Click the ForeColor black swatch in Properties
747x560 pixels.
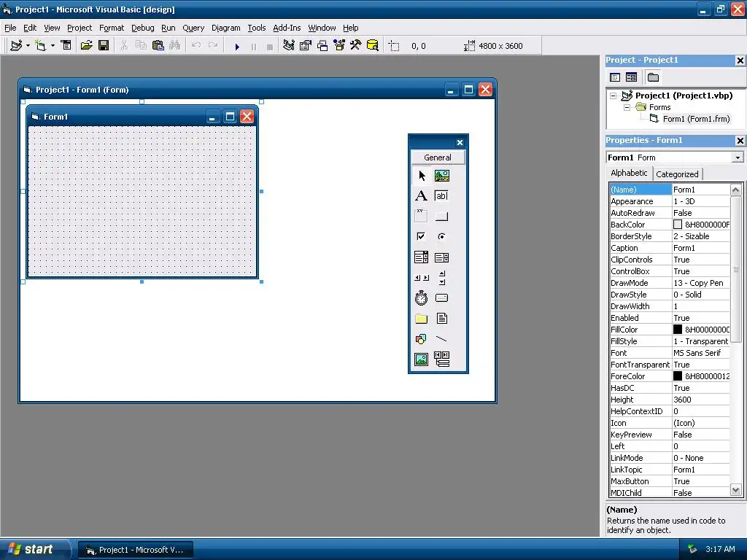(678, 376)
